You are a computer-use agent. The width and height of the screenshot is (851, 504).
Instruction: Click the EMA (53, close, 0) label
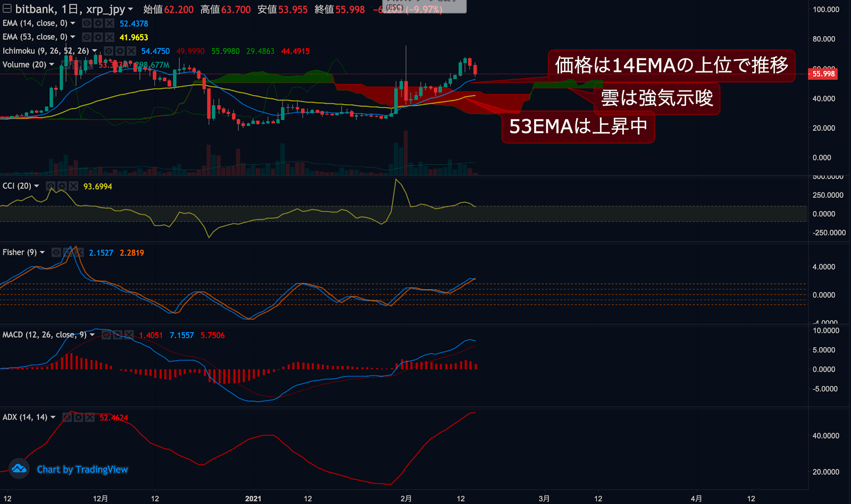coord(35,37)
